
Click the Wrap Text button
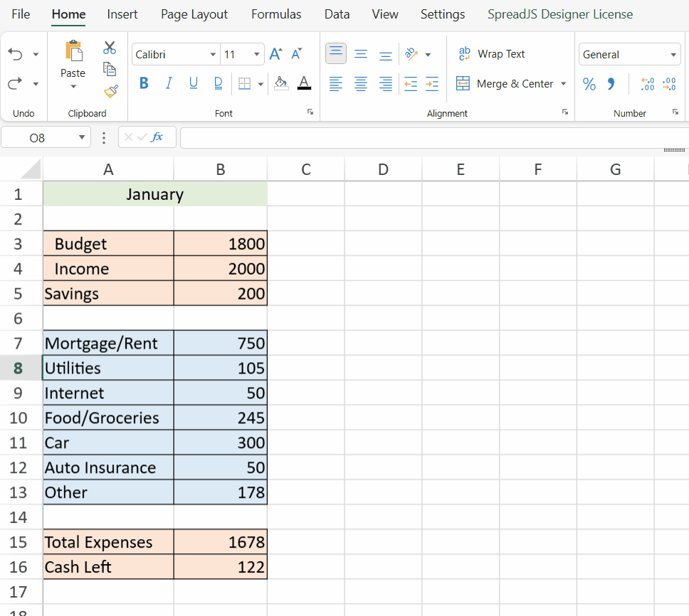coord(492,54)
